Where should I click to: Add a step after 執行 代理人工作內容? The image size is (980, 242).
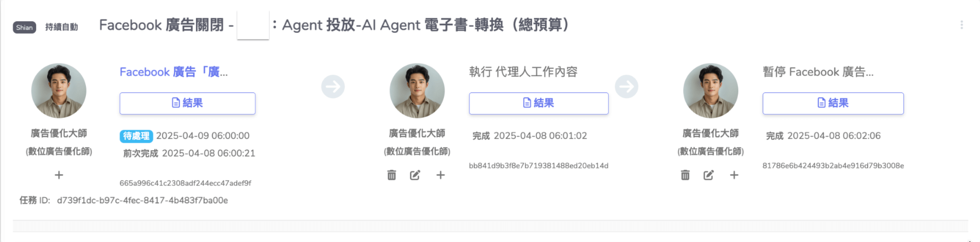(440, 175)
